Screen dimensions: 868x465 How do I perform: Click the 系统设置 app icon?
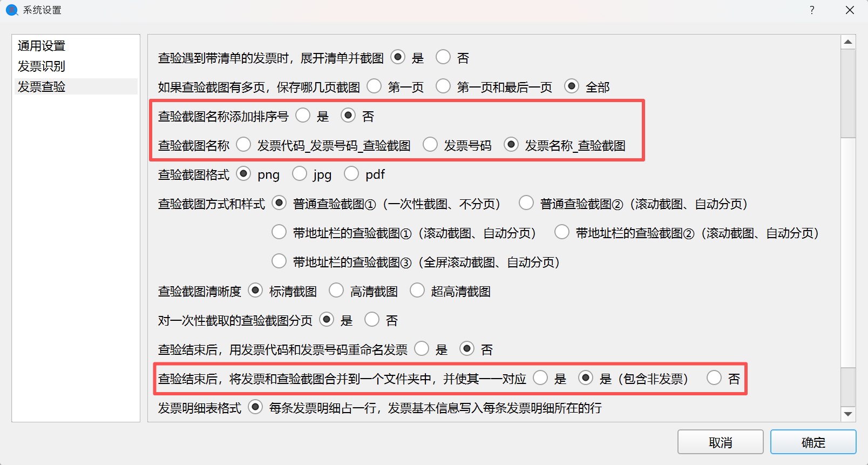tap(11, 10)
